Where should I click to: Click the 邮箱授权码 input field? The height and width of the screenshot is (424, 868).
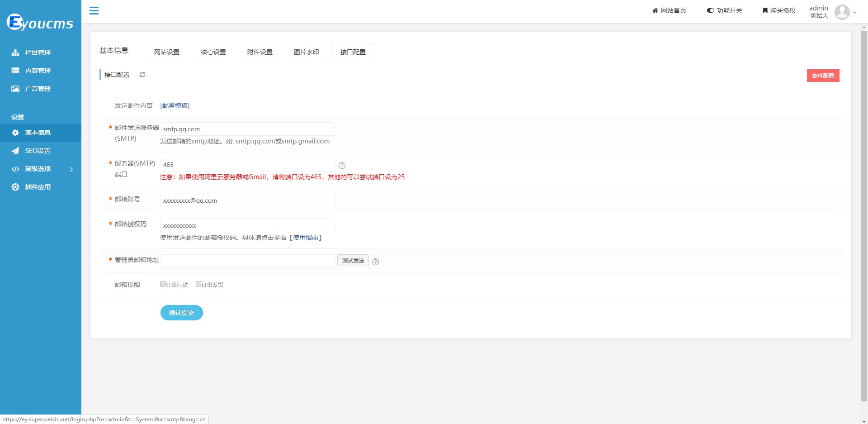248,225
